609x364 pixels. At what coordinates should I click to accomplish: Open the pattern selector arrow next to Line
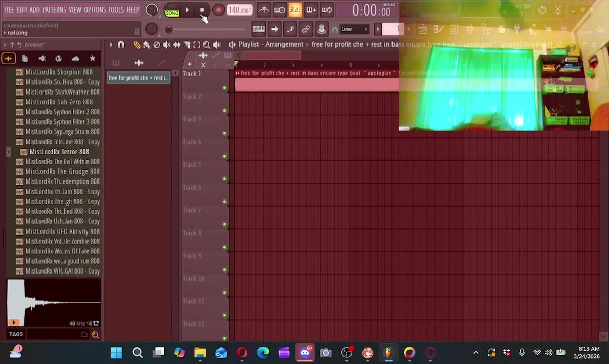pyautogui.click(x=378, y=29)
